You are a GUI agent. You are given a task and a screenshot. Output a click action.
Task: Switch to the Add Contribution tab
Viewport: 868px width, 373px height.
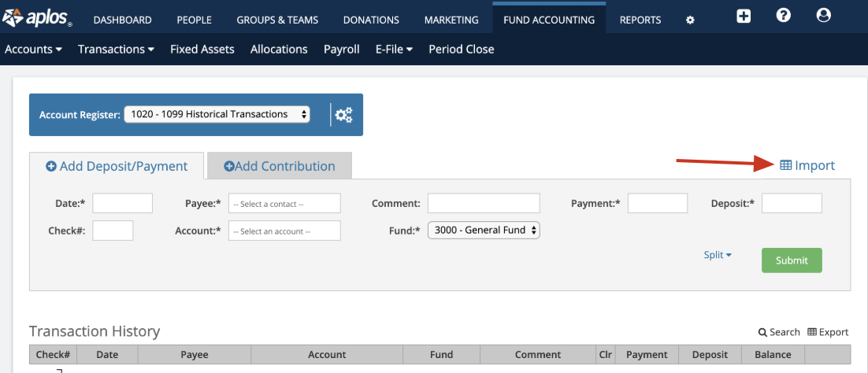point(279,166)
